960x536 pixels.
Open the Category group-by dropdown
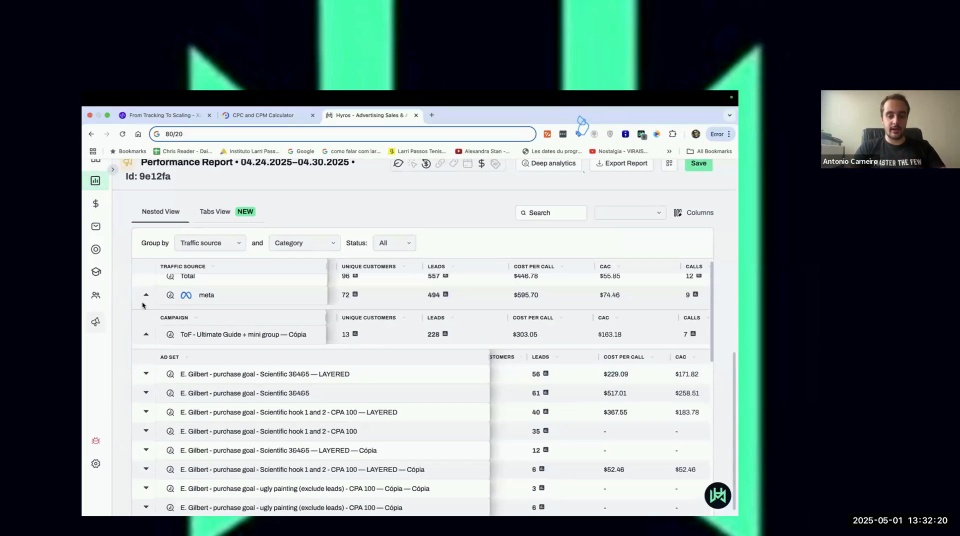[x=304, y=243]
